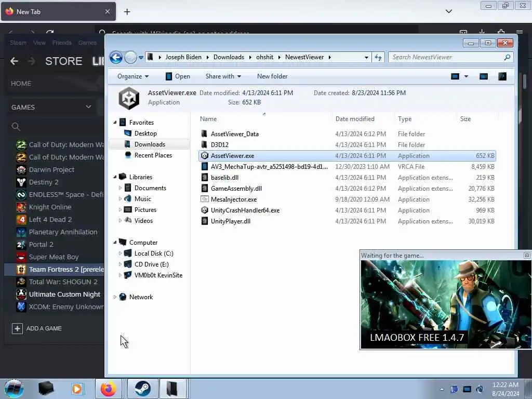Image resolution: width=532 pixels, height=399 pixels.
Task: Select Downloads in navigation pane
Action: tap(149, 144)
